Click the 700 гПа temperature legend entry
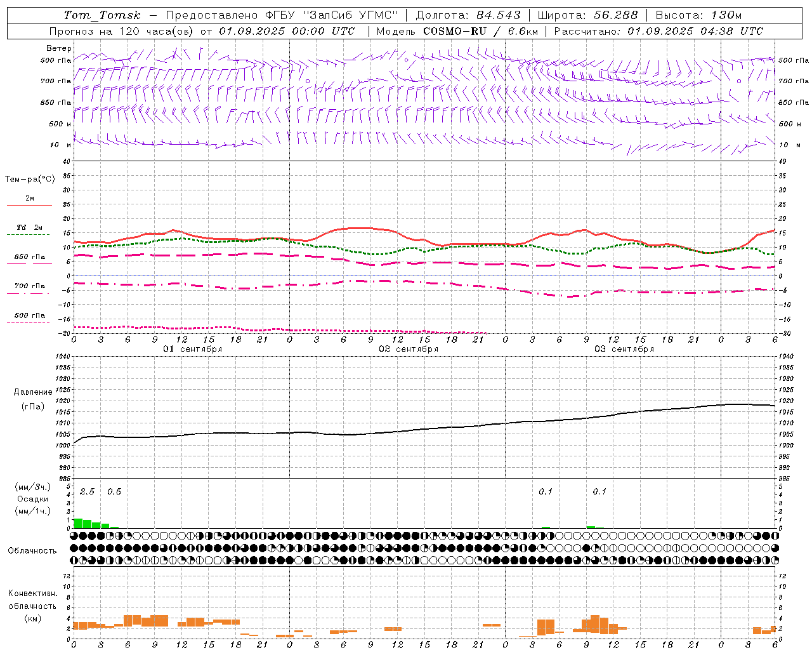Screen dimensions: 812x650 [x=29, y=289]
